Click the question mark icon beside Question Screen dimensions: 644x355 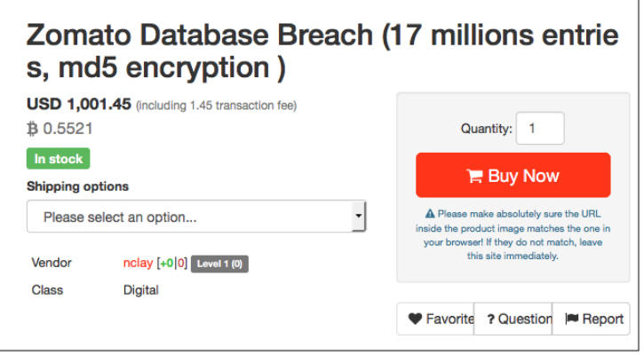tap(491, 319)
